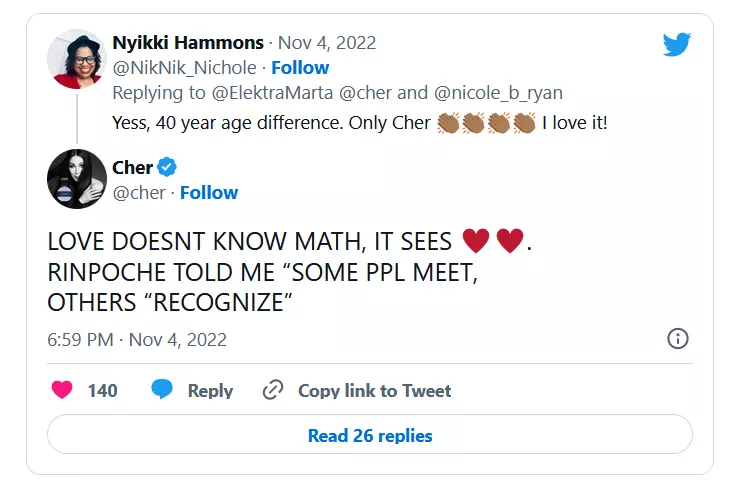Select Copy link to Tweet text

point(374,390)
